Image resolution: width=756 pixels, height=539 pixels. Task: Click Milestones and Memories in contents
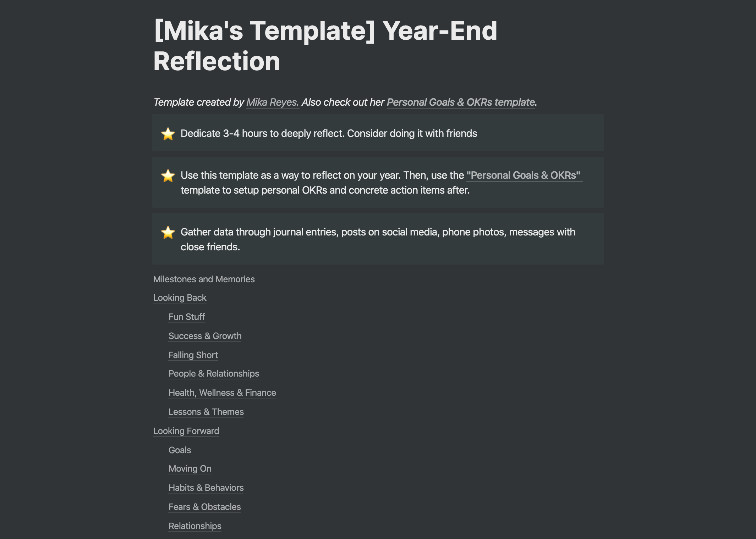[x=204, y=279]
